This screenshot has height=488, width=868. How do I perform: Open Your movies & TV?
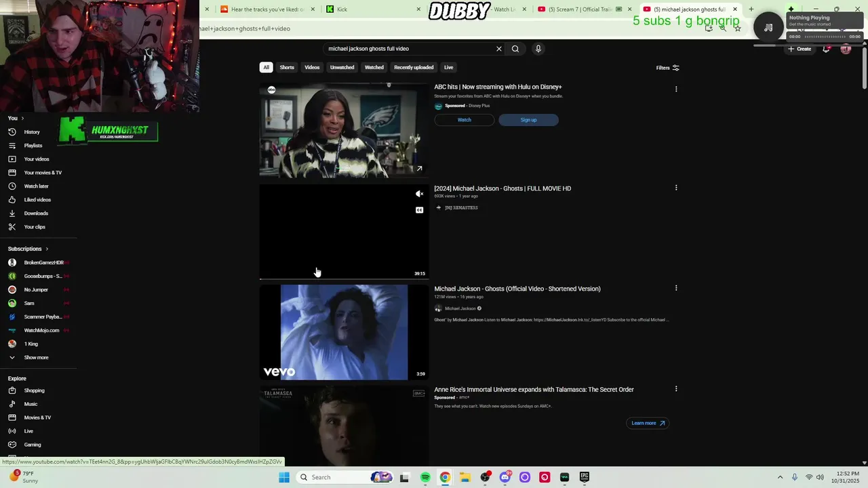pyautogui.click(x=43, y=173)
